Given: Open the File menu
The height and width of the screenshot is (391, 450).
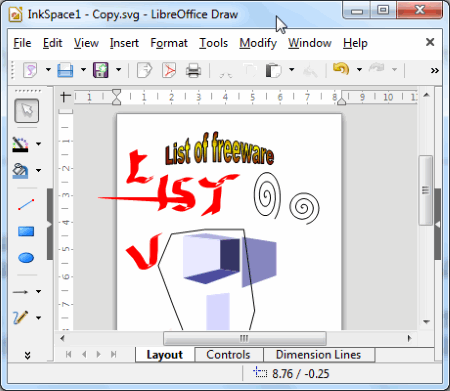Looking at the screenshot, I should 22,43.
